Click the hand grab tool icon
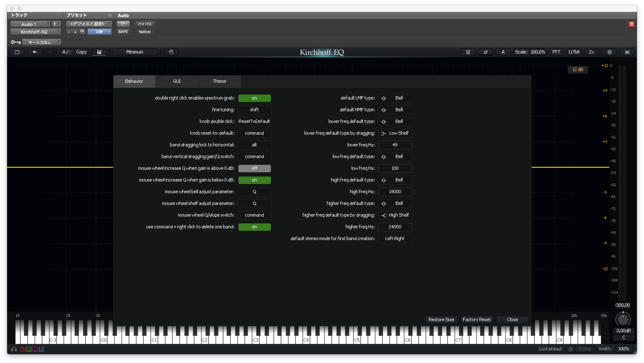Image resolution: width=644 pixels, height=363 pixels. click(171, 52)
